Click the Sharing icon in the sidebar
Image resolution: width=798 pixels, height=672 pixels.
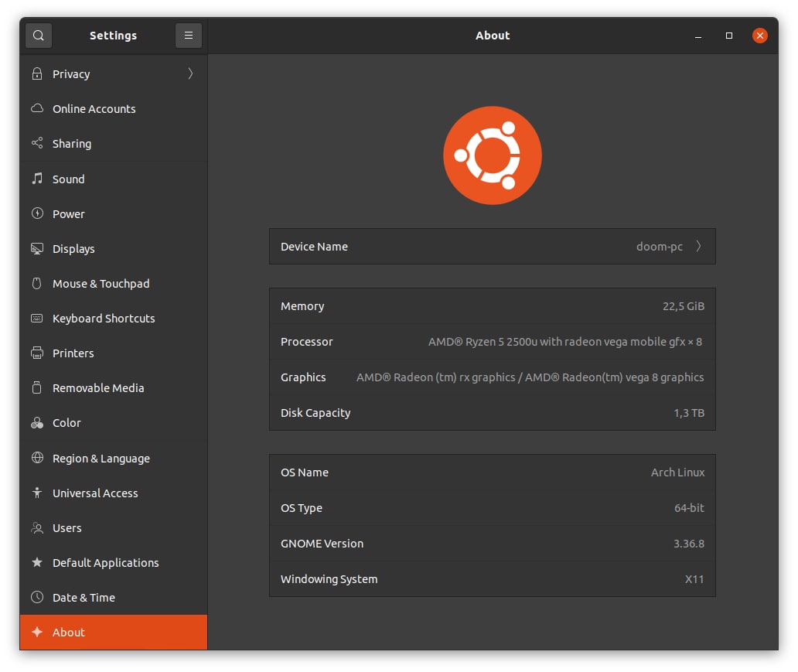(x=37, y=143)
